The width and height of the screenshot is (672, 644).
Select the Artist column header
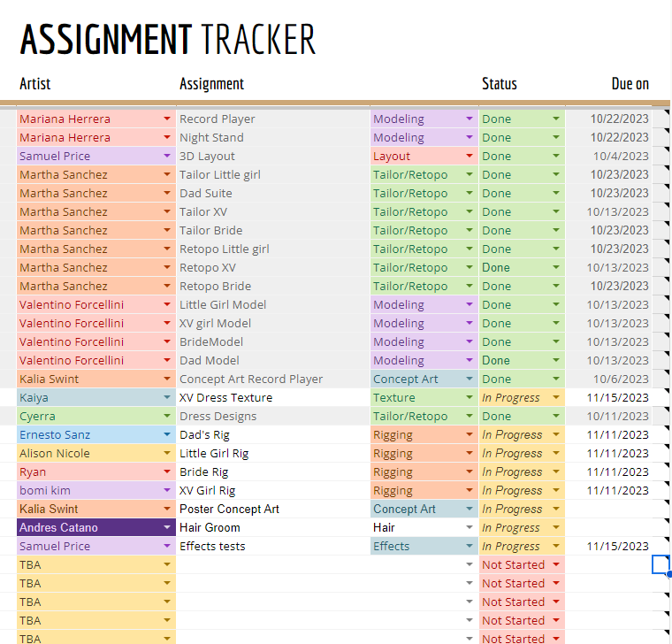point(35,84)
